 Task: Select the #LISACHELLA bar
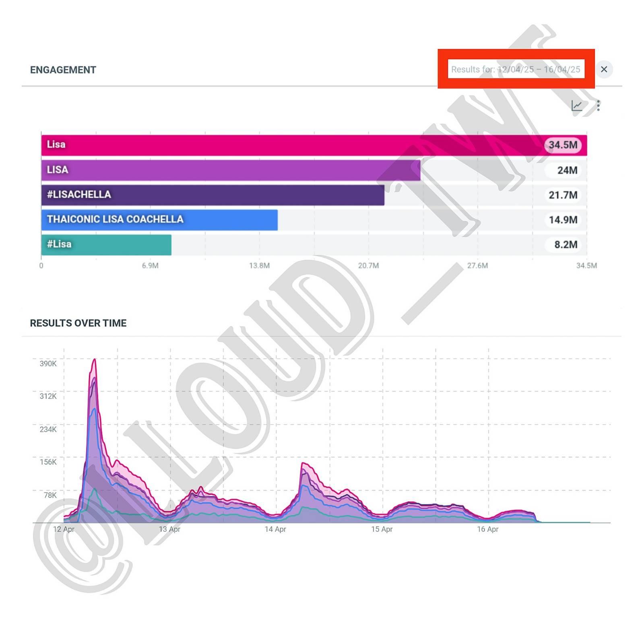point(213,195)
